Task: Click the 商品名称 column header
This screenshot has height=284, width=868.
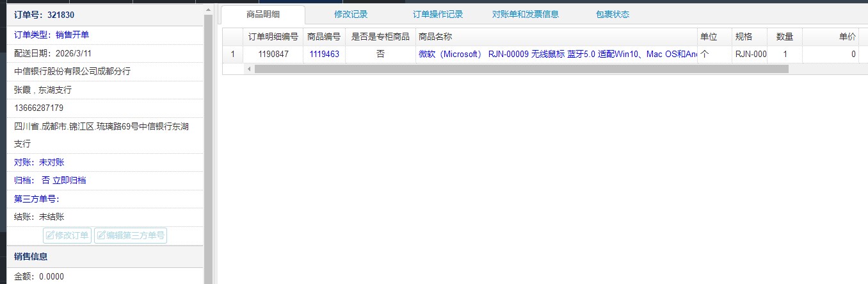Action: (x=435, y=37)
